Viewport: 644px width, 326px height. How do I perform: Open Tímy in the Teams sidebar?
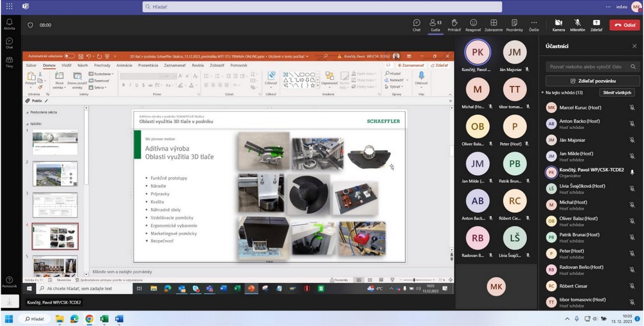tap(9, 62)
